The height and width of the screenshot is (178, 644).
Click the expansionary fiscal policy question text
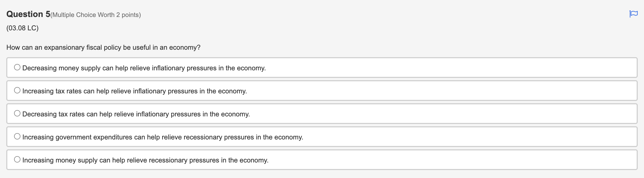(103, 47)
